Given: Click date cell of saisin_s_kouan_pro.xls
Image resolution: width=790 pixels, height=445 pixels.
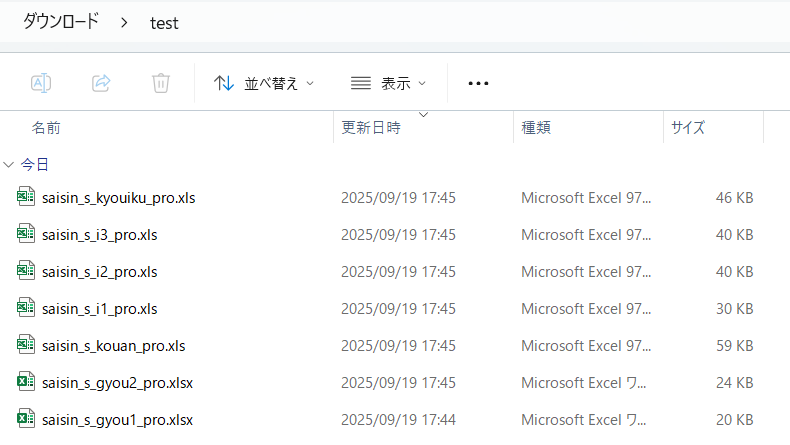Looking at the screenshot, I should coord(398,346).
